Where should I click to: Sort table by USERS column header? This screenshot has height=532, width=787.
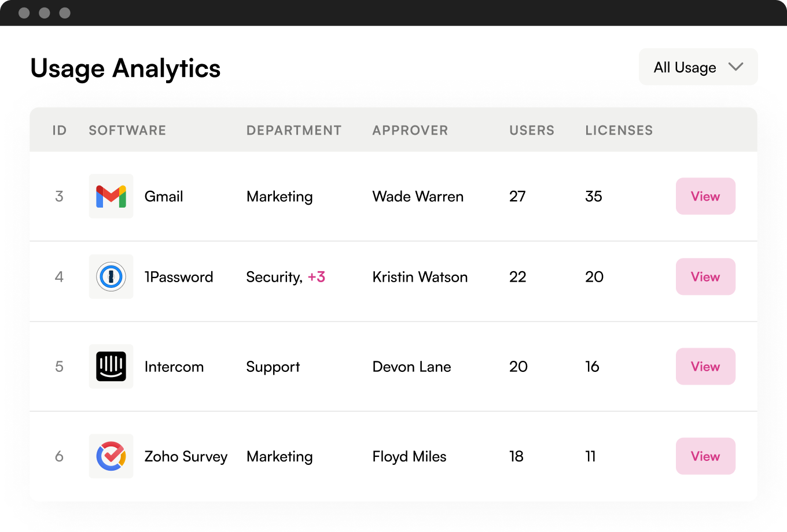click(x=531, y=131)
